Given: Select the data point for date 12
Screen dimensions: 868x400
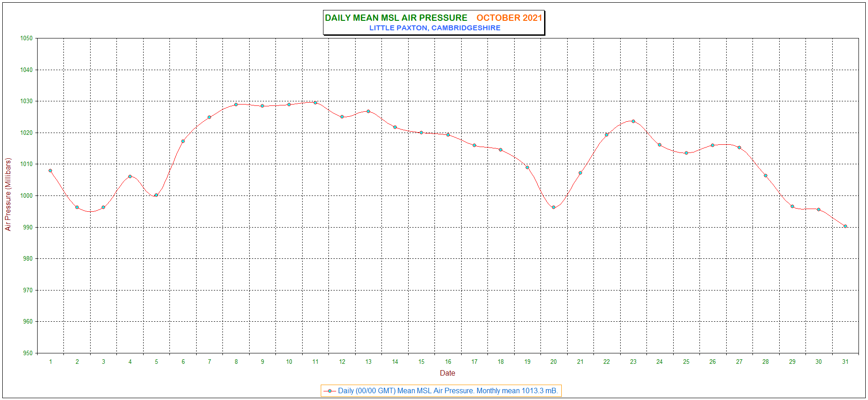Looking at the screenshot, I should click(342, 117).
